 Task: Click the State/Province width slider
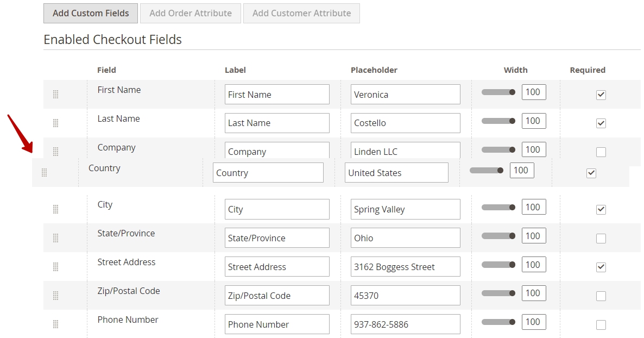pyautogui.click(x=498, y=236)
